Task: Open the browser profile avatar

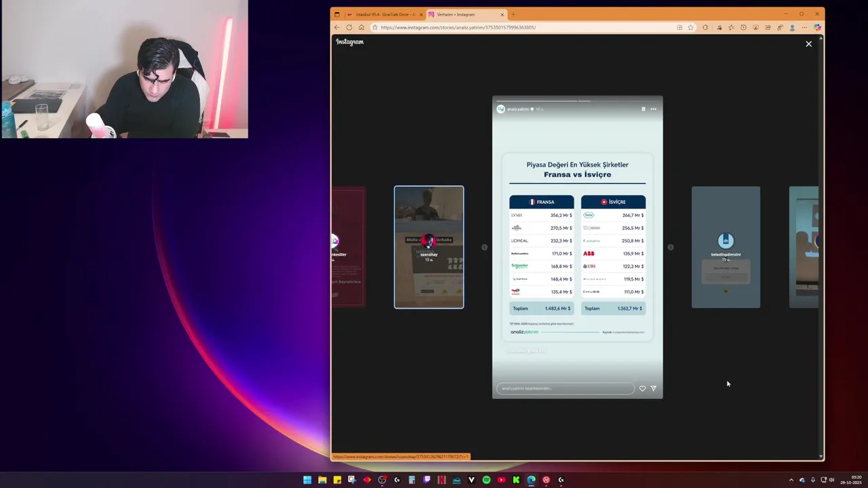Action: tap(792, 28)
